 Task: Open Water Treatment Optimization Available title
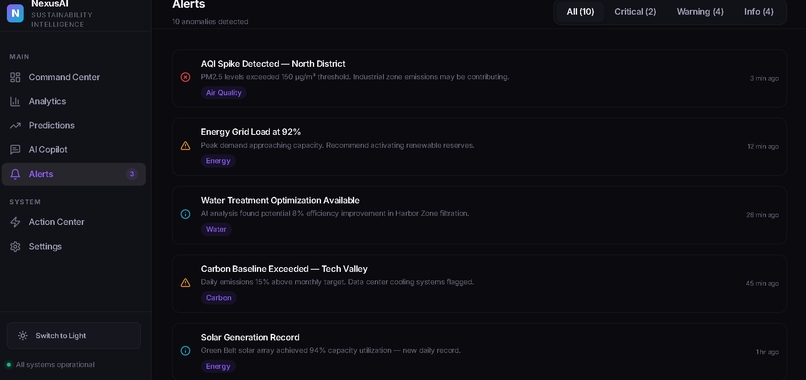[280, 201]
